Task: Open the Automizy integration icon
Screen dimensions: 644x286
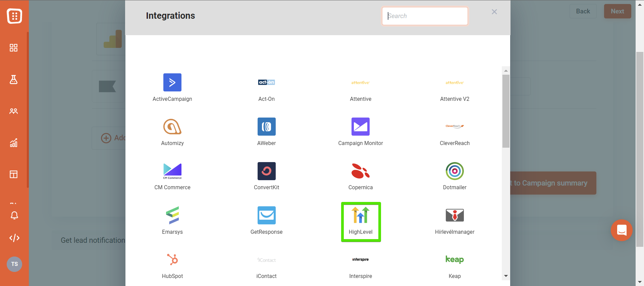Action: (x=172, y=127)
